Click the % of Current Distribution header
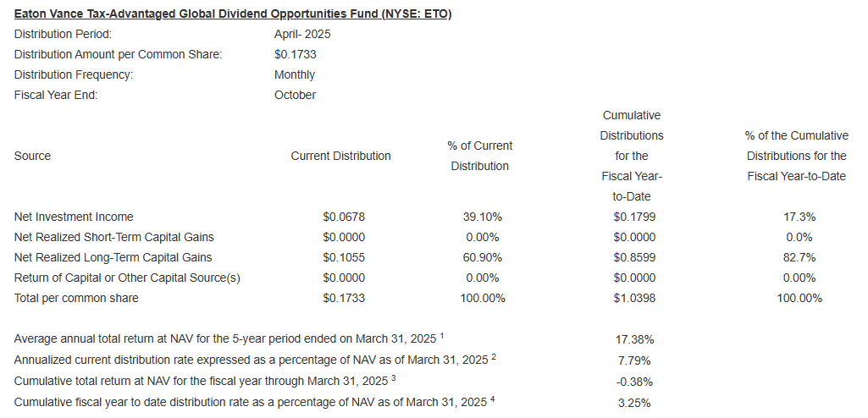 click(x=479, y=156)
